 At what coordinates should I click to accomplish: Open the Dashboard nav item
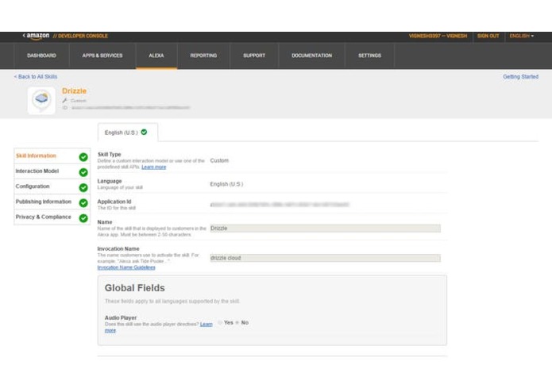pyautogui.click(x=41, y=56)
